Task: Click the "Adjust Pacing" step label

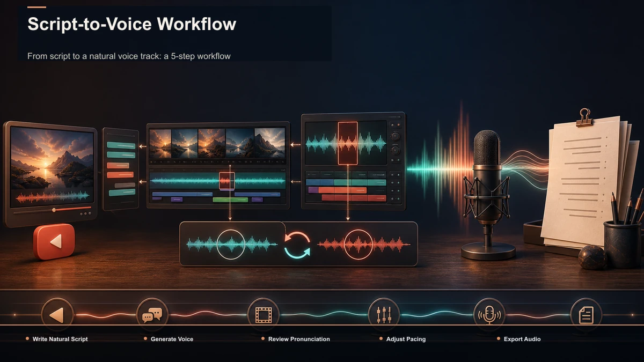Action: click(406, 339)
